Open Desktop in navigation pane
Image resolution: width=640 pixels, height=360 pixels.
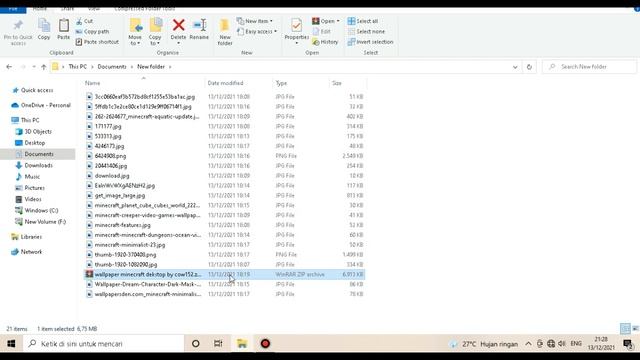(x=30, y=143)
